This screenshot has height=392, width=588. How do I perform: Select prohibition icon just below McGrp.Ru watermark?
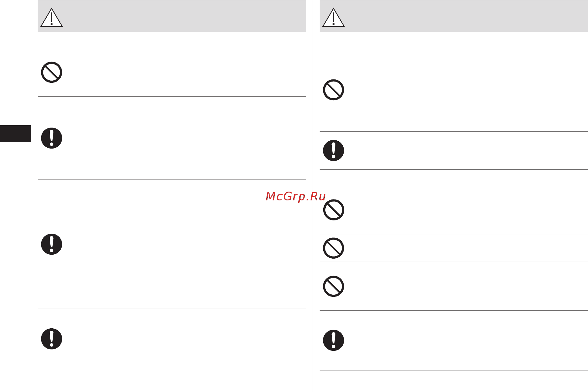click(333, 210)
